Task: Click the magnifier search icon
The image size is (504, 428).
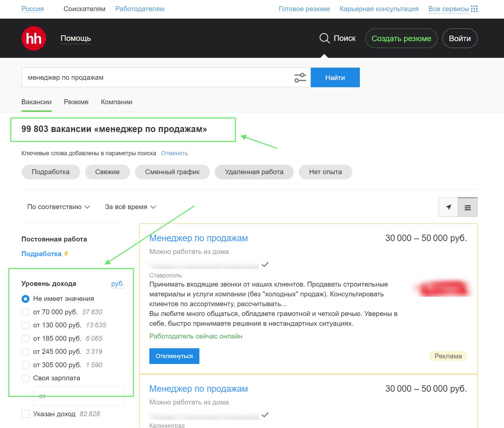Action: pos(324,39)
